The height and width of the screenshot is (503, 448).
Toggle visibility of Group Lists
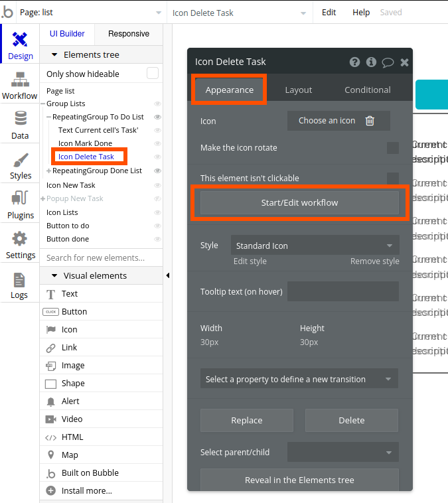tap(157, 104)
